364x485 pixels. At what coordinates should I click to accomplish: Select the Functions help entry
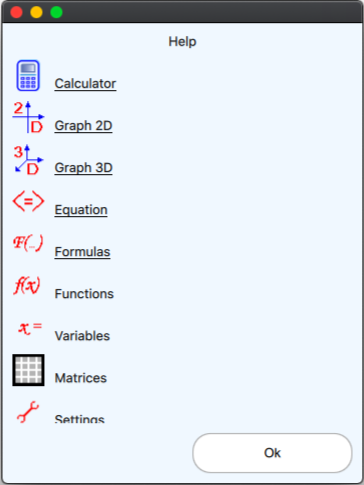pyautogui.click(x=84, y=294)
